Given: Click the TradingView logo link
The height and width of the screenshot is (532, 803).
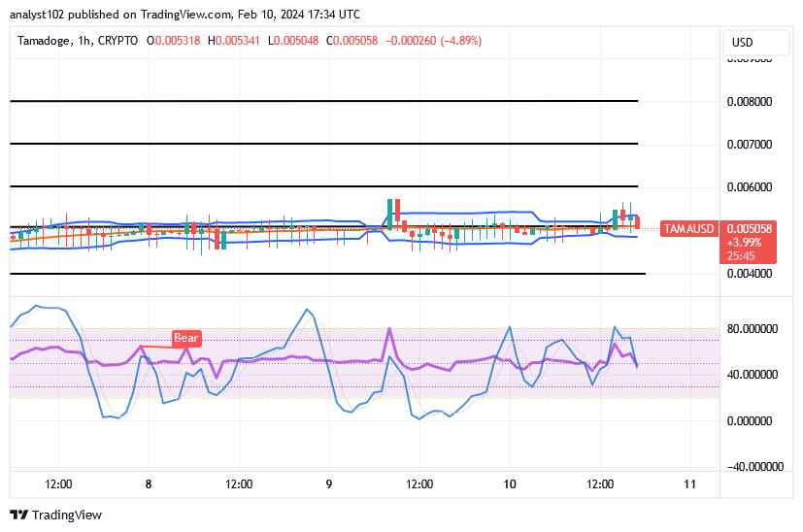Looking at the screenshot, I should (x=55, y=515).
